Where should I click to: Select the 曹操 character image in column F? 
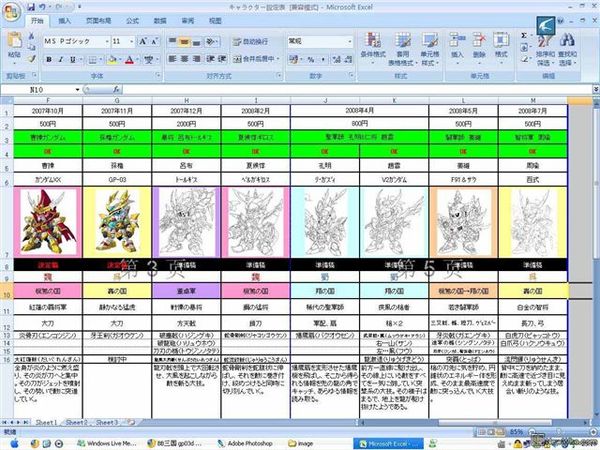click(x=48, y=222)
